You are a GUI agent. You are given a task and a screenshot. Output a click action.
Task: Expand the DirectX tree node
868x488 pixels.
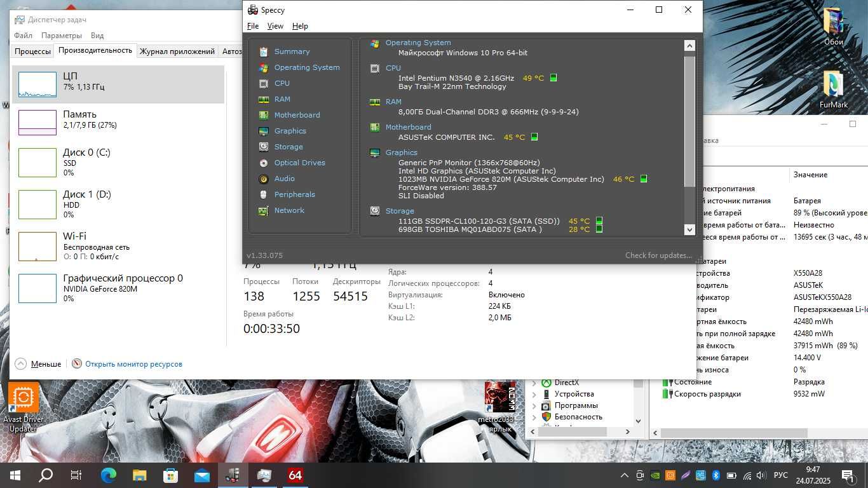pyautogui.click(x=534, y=383)
